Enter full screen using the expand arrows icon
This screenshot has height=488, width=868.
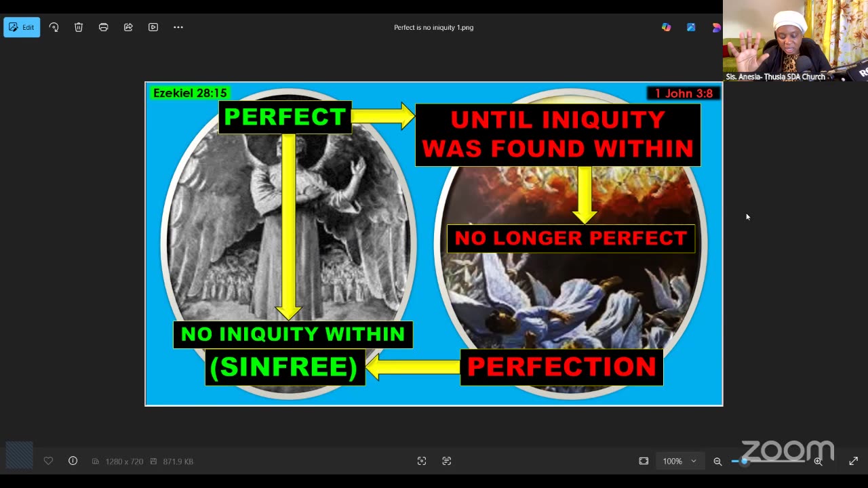pyautogui.click(x=853, y=461)
